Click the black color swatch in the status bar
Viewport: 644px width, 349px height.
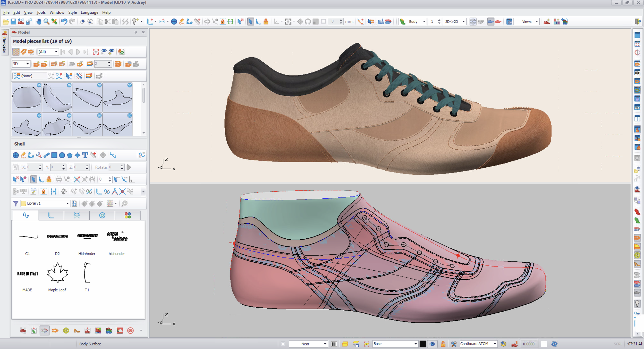422,344
